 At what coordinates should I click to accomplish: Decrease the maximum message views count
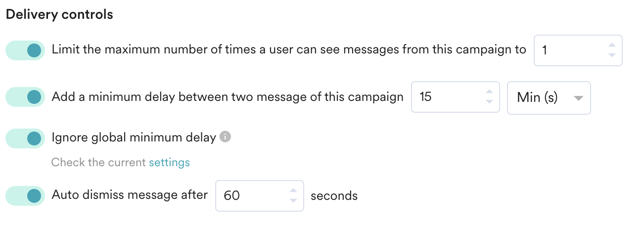point(612,54)
